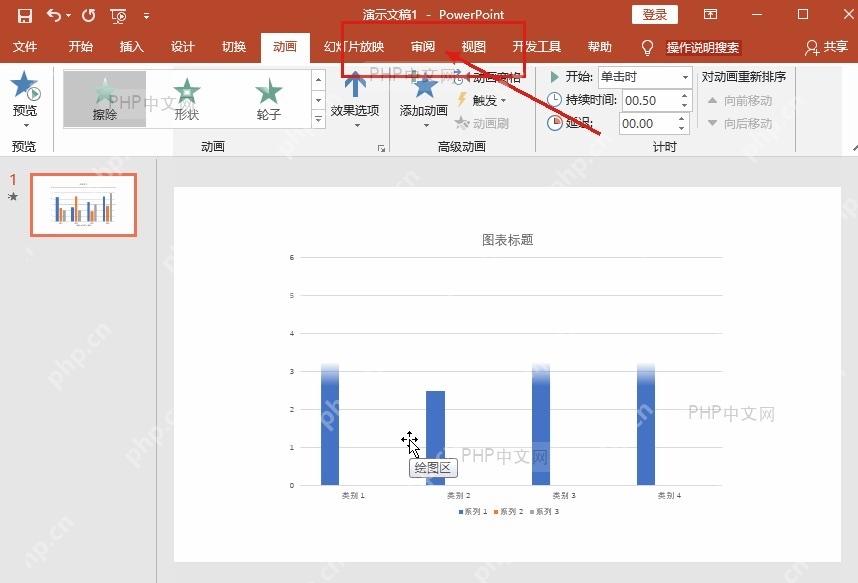
Task: Select the 类别 1 blue bar
Action: pos(330,425)
